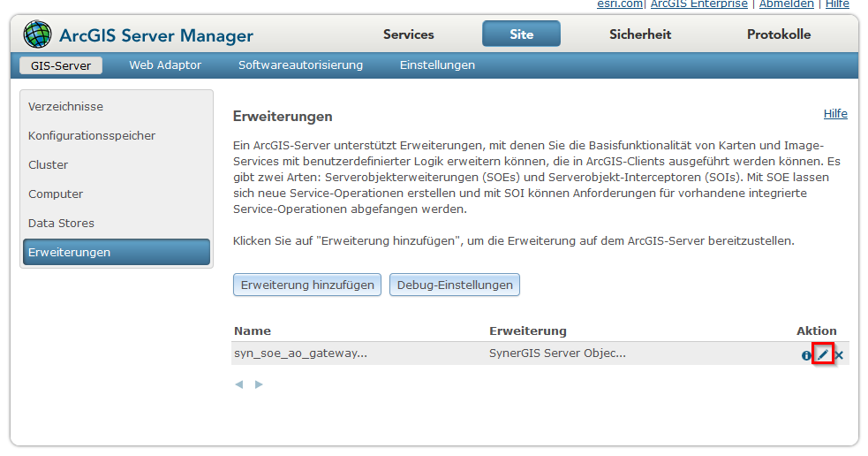Select the SynerGIS Server Objec... cell
The height and width of the screenshot is (456, 868).
tap(557, 353)
